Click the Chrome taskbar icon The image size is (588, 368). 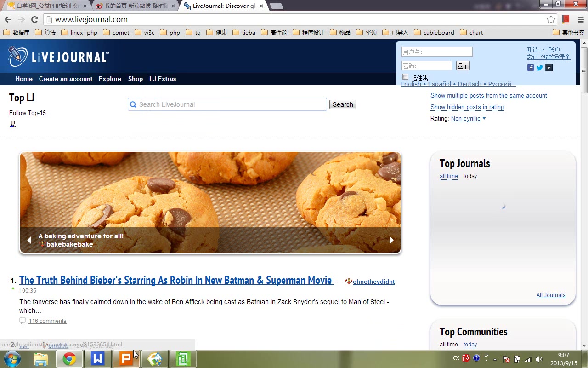(69, 359)
